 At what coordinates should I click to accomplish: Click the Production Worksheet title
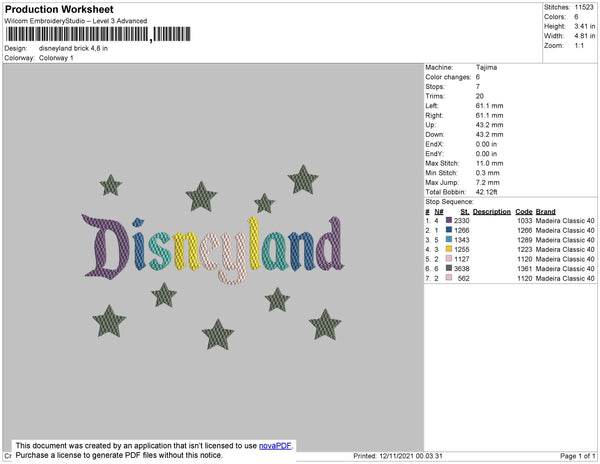pos(59,10)
